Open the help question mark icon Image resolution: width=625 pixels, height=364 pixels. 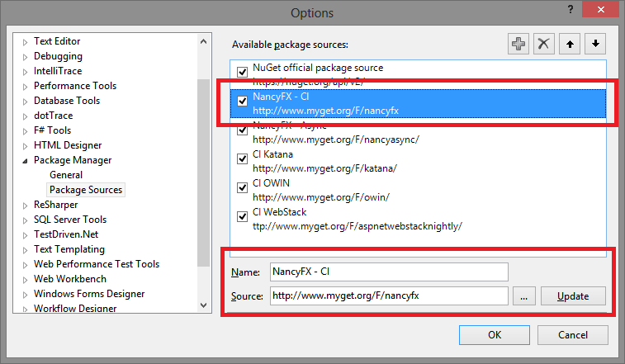click(571, 9)
